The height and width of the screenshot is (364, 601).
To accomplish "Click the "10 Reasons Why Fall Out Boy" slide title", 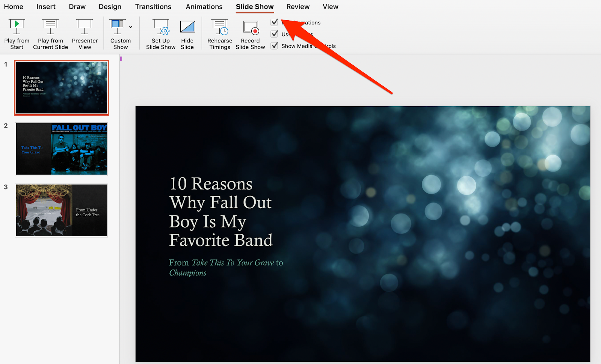I will [x=221, y=212].
